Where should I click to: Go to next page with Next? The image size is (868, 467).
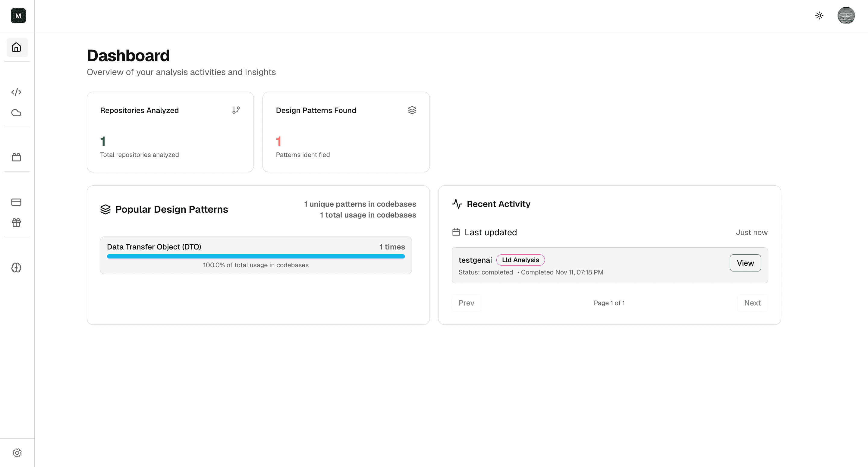pos(752,302)
